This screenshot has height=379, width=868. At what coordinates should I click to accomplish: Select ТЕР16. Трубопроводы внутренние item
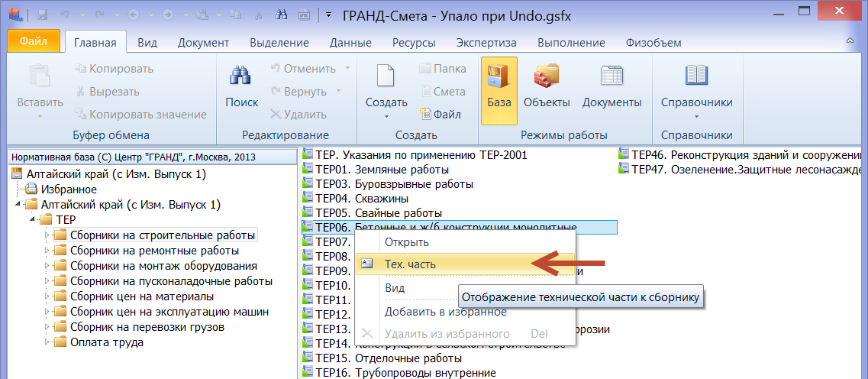coord(399,372)
